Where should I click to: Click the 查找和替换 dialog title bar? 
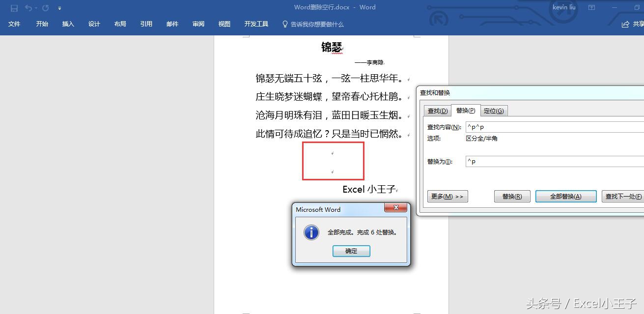point(531,92)
